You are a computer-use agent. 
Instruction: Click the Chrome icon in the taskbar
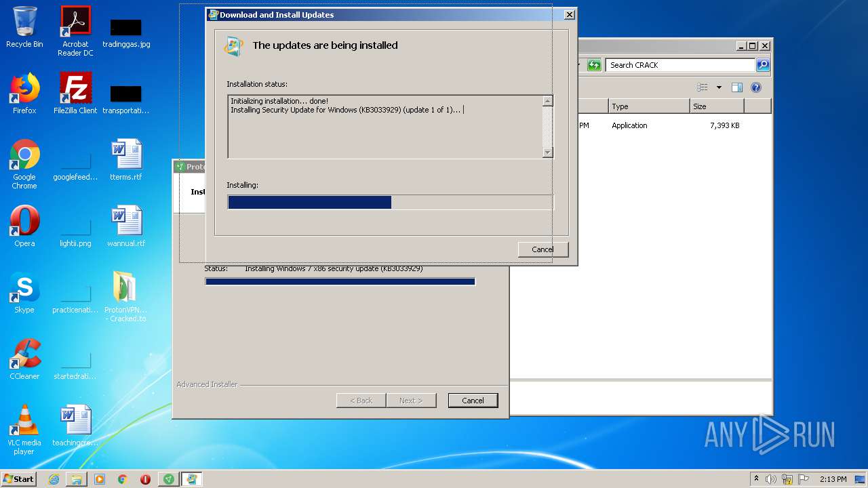pos(122,479)
